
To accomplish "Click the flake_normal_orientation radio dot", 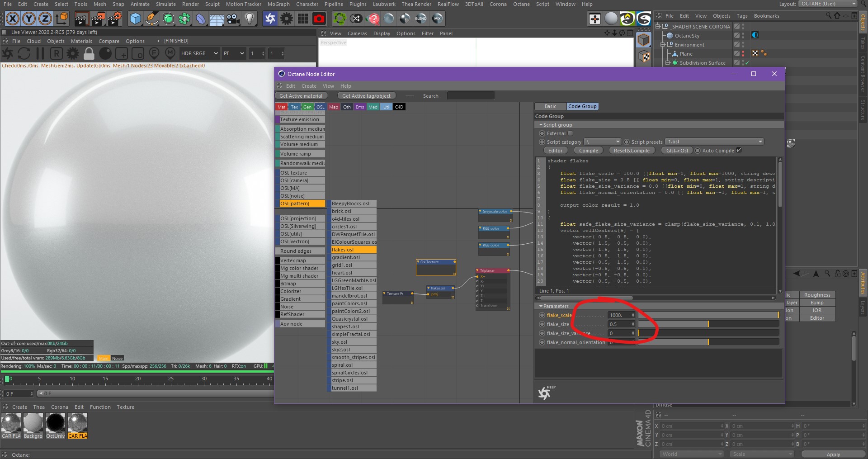I will click(542, 342).
